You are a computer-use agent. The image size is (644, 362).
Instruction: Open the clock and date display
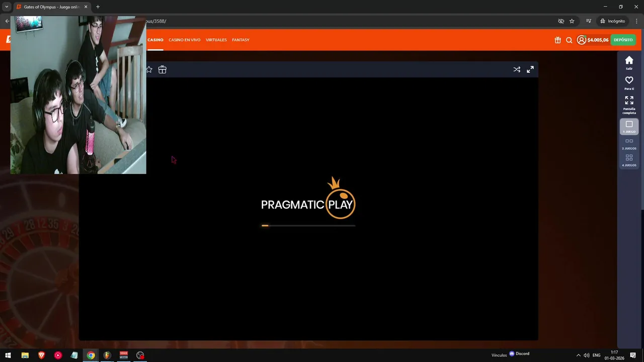[614, 355]
